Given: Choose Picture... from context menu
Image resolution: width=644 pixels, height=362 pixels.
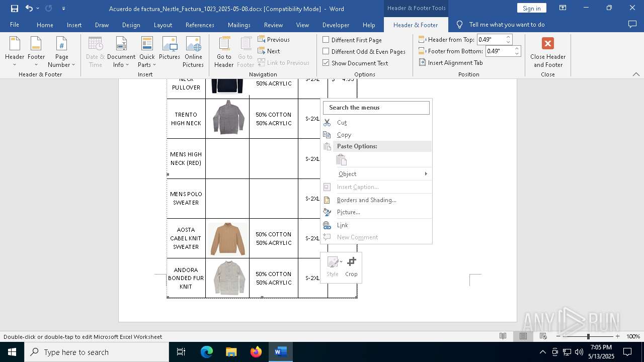Looking at the screenshot, I should [376, 212].
